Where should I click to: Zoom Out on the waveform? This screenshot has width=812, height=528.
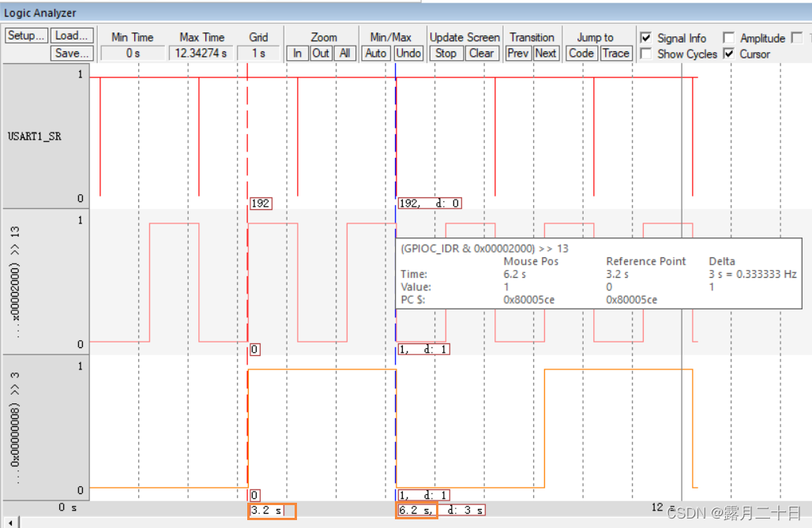(321, 54)
